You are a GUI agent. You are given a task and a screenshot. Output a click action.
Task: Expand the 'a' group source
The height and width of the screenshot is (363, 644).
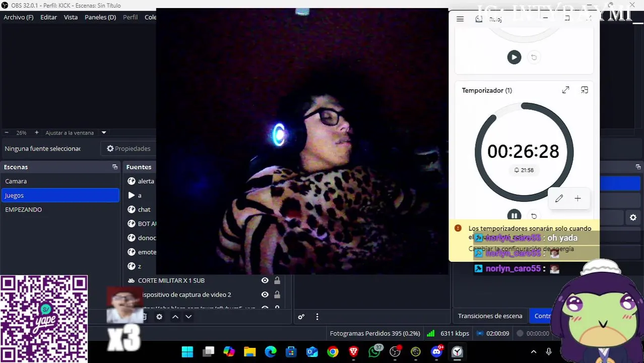[132, 195]
